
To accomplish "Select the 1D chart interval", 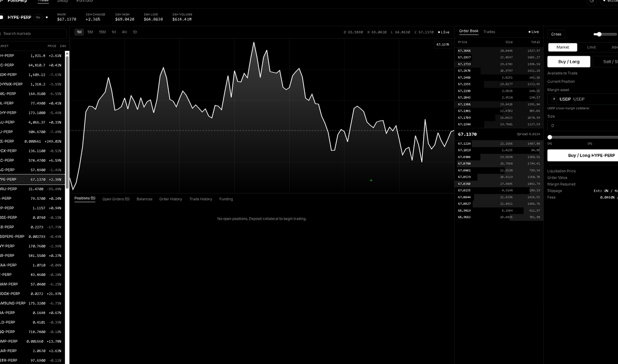I will coord(135,32).
